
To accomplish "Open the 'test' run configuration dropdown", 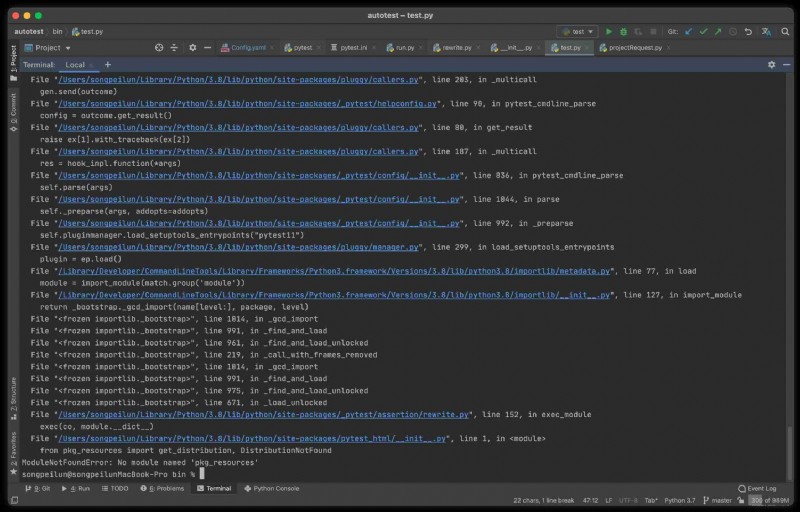I will point(577,32).
